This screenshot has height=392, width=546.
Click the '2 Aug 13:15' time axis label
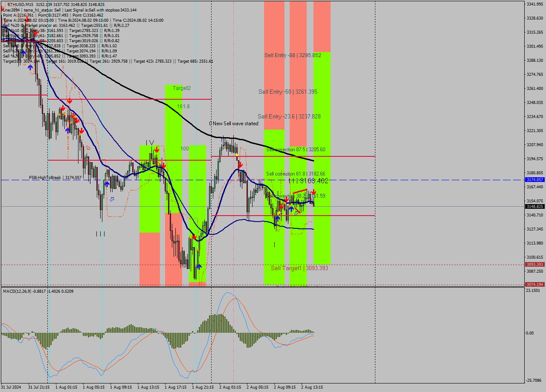312,387
